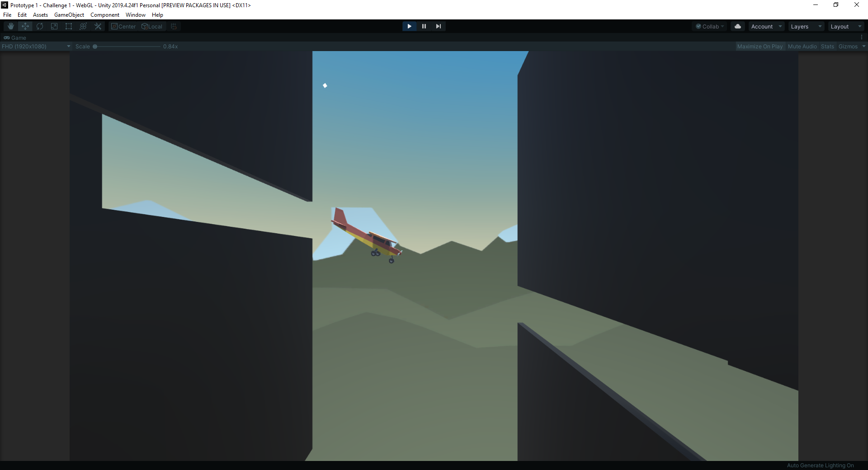Select the Rect tool
Screen dimensions: 868x470
69,26
